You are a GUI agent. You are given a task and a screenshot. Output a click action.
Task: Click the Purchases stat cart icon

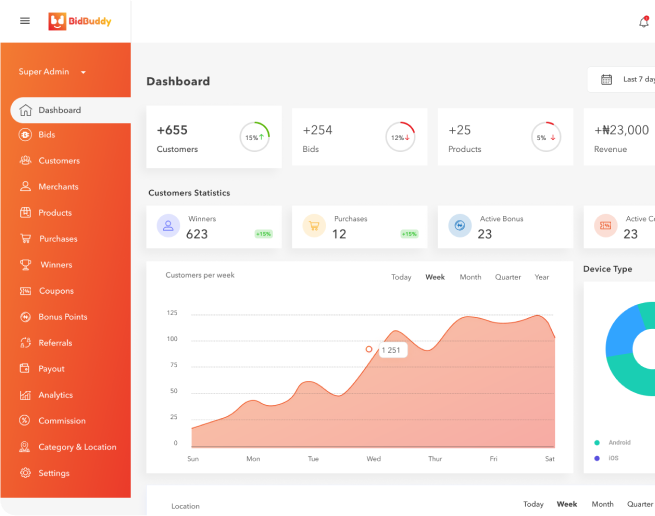tap(314, 226)
